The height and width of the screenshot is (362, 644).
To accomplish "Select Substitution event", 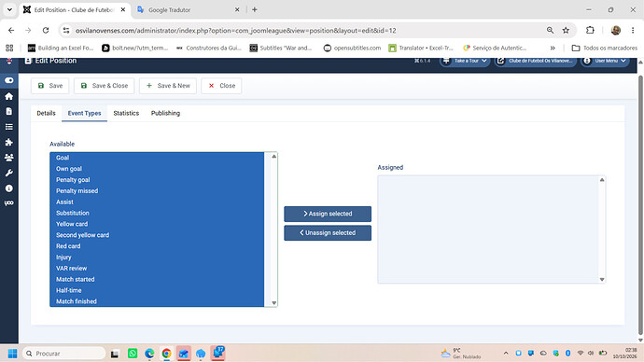I will pyautogui.click(x=157, y=213).
